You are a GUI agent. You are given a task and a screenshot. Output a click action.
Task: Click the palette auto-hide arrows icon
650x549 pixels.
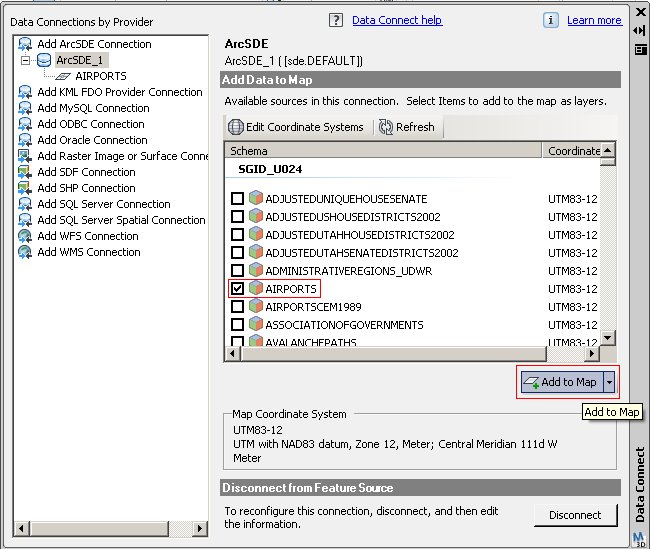click(639, 31)
